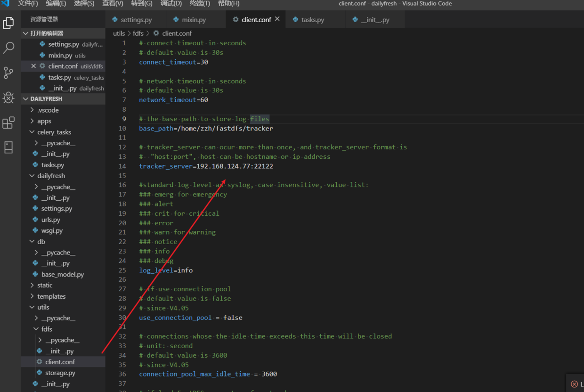Image resolution: width=584 pixels, height=392 pixels.
Task: Expand the .vscode folder
Action: [x=63, y=110]
